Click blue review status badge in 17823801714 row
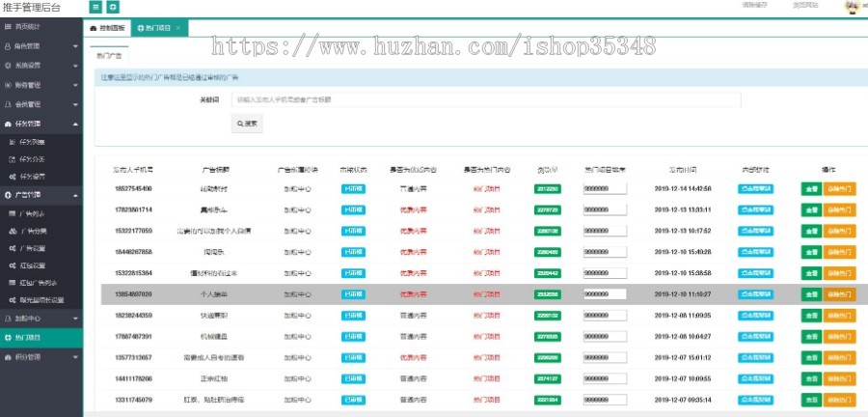 (x=353, y=209)
